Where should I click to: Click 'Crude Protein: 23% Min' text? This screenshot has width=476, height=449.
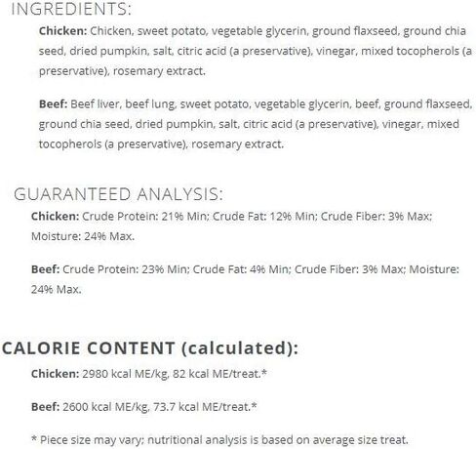(x=125, y=269)
